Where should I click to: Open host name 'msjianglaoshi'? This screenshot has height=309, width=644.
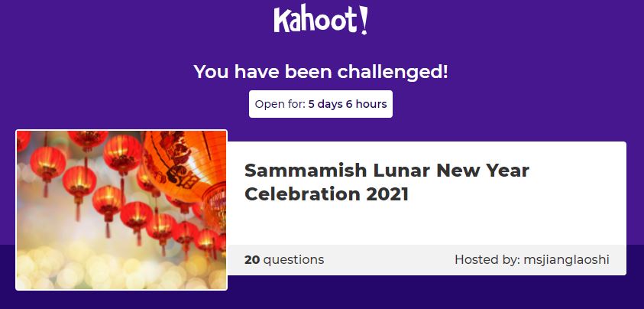click(566, 259)
